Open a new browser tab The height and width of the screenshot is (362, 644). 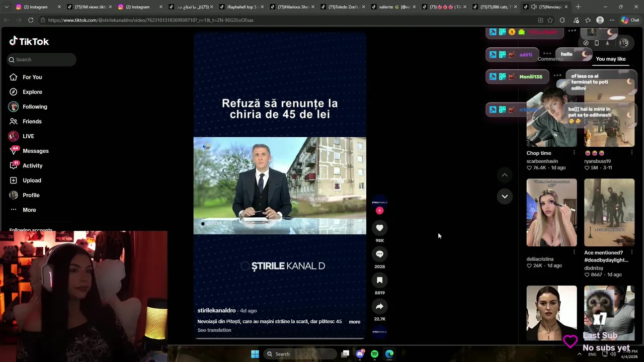(x=578, y=7)
